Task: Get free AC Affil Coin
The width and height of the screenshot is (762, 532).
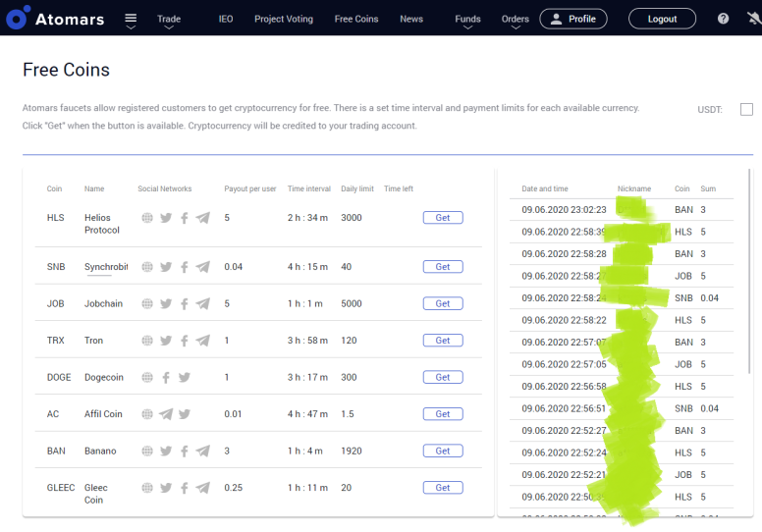Action: click(443, 414)
